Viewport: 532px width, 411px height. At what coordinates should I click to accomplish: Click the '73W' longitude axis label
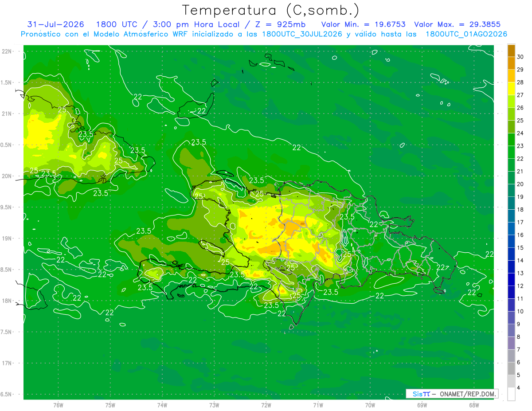(214, 405)
